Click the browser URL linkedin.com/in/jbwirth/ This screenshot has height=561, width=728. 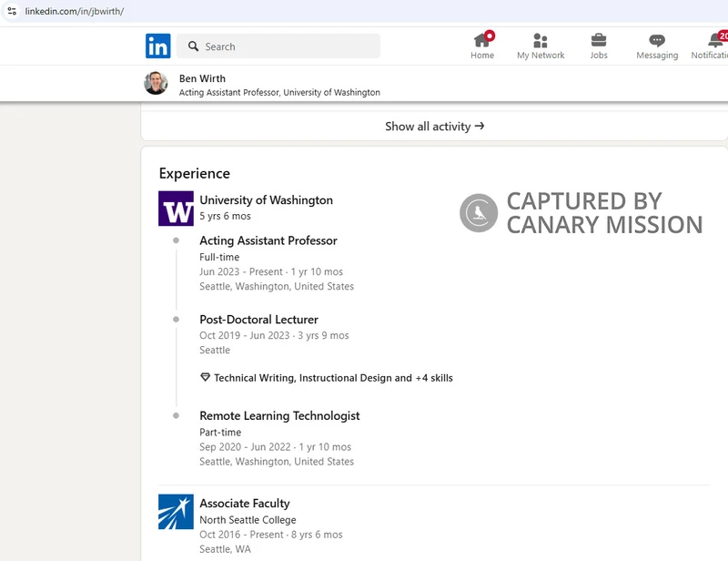[75, 11]
